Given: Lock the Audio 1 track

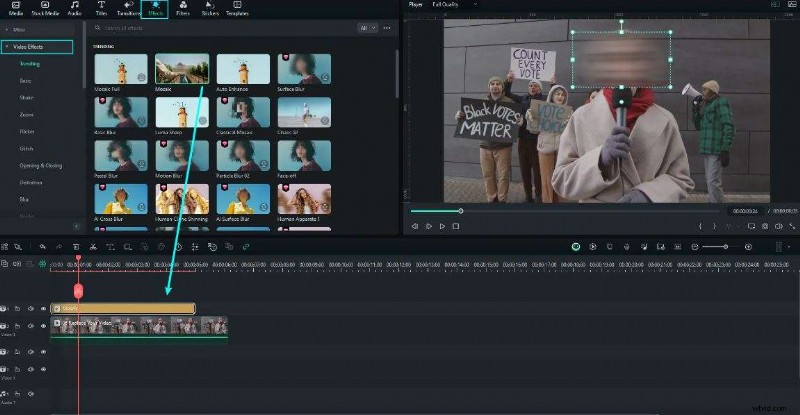Looking at the screenshot, I should [17, 394].
